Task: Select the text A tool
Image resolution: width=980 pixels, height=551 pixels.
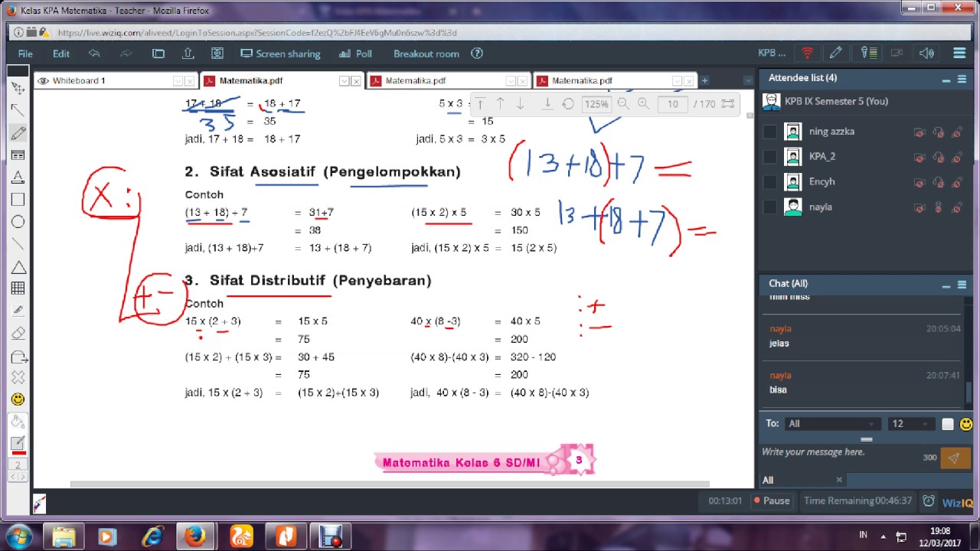Action: (x=18, y=177)
